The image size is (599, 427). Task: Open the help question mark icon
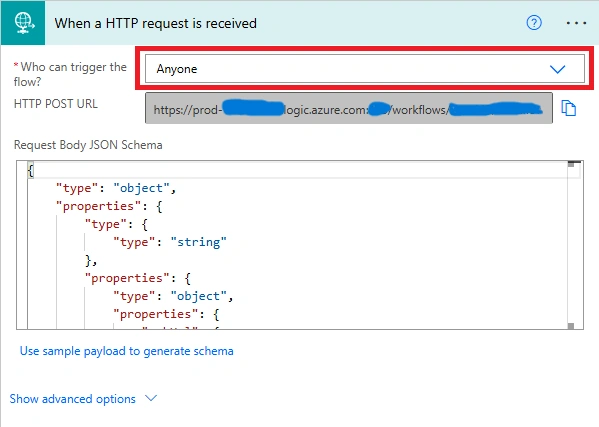point(534,23)
